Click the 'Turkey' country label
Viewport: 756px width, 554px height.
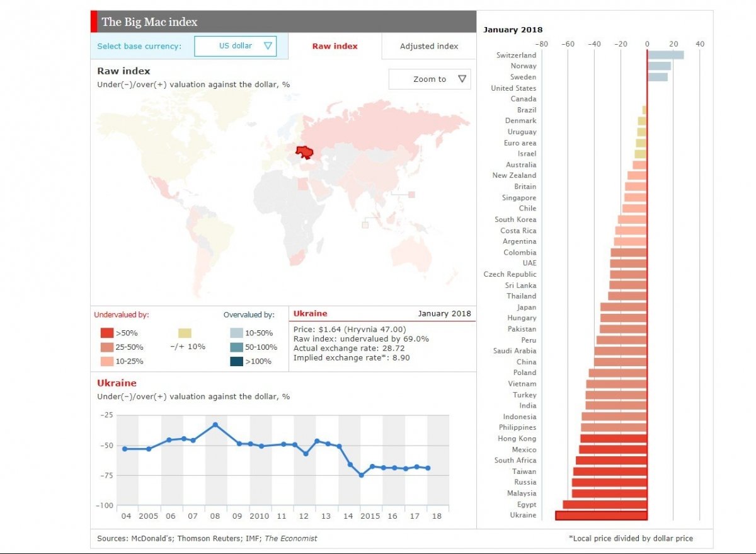pos(525,395)
